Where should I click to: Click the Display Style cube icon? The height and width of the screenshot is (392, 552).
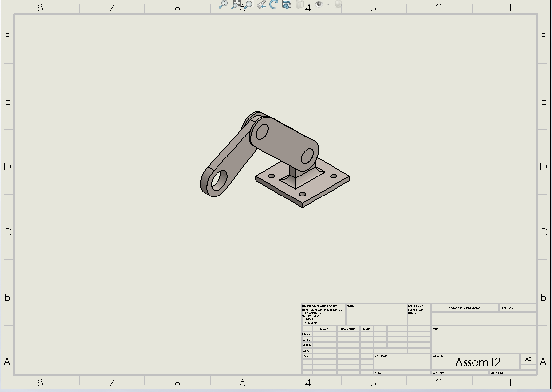300,4
